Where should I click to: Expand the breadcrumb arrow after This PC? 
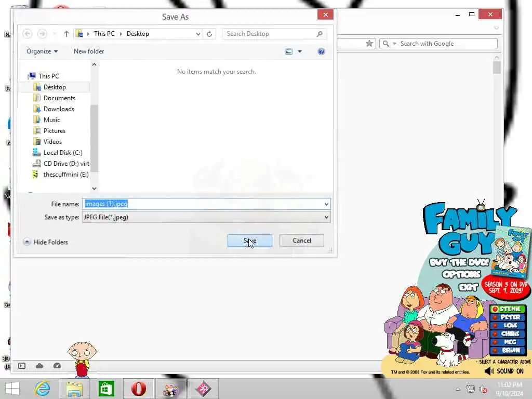click(121, 34)
